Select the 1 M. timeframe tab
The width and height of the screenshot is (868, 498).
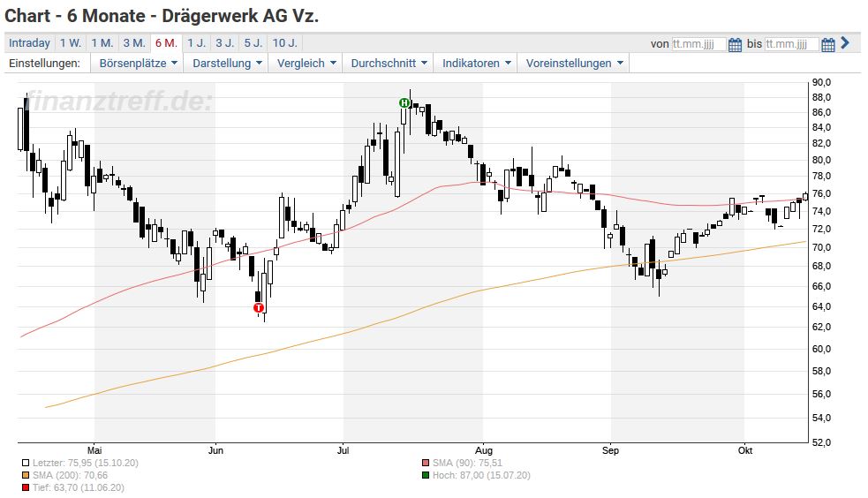[x=102, y=43]
